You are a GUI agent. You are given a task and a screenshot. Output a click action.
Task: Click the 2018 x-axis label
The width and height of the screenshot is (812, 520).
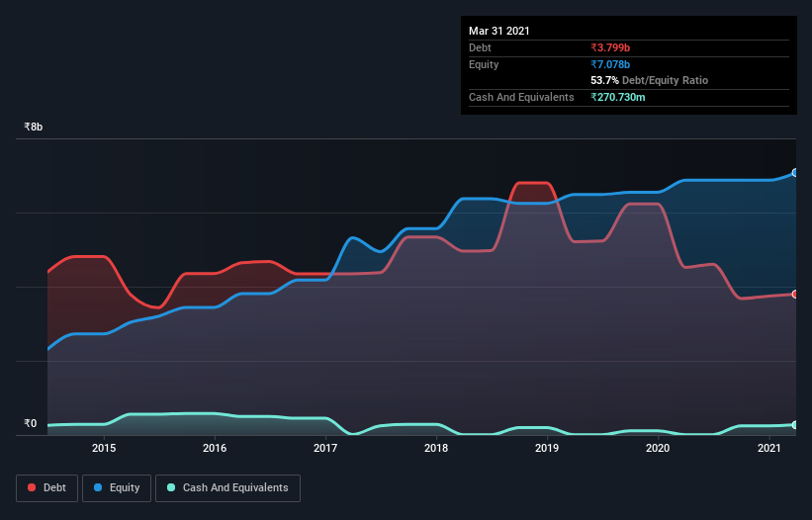click(x=436, y=448)
